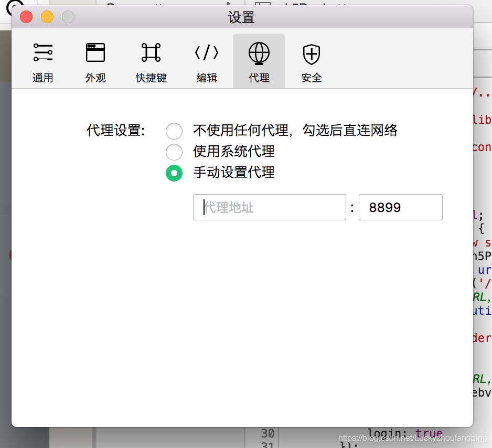Open the 外观 appearance window icon
The width and height of the screenshot is (492, 448).
click(x=95, y=52)
